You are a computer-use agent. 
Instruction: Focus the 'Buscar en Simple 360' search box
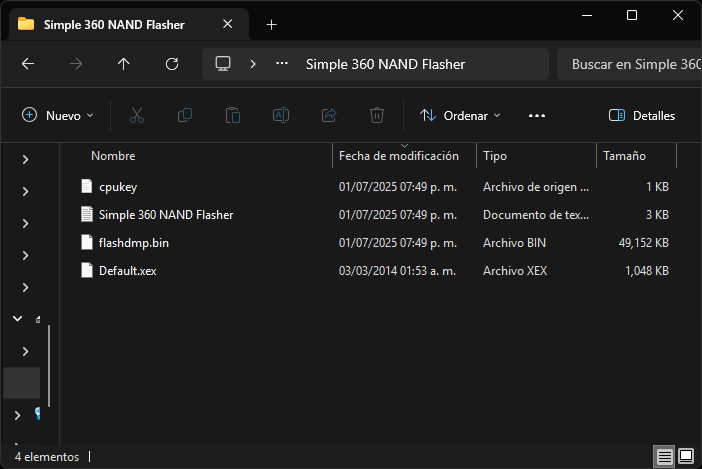click(629, 64)
